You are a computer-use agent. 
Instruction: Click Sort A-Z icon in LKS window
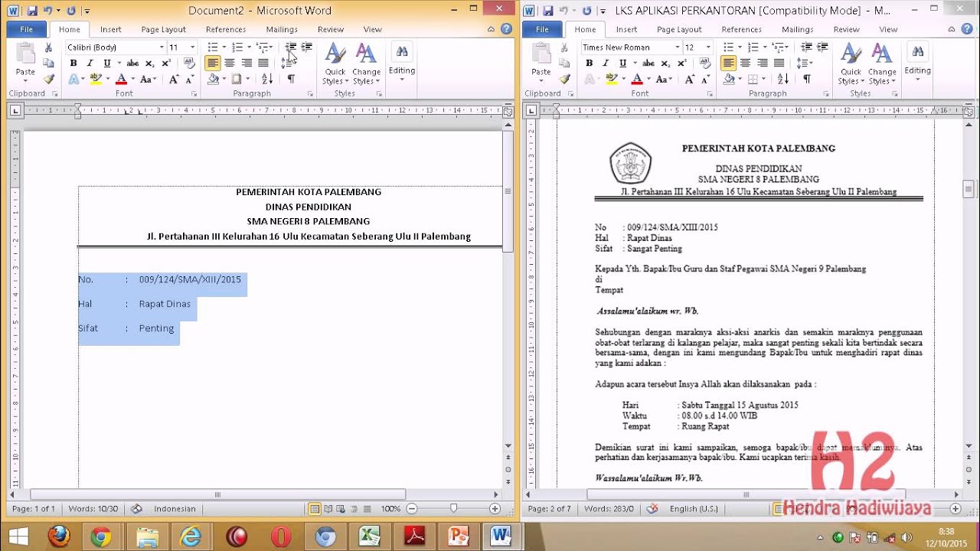coord(783,79)
